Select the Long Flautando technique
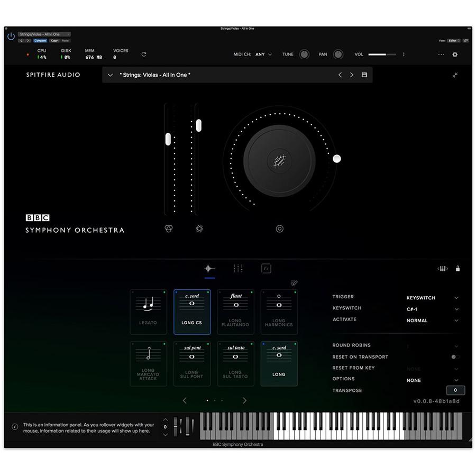 [235, 312]
